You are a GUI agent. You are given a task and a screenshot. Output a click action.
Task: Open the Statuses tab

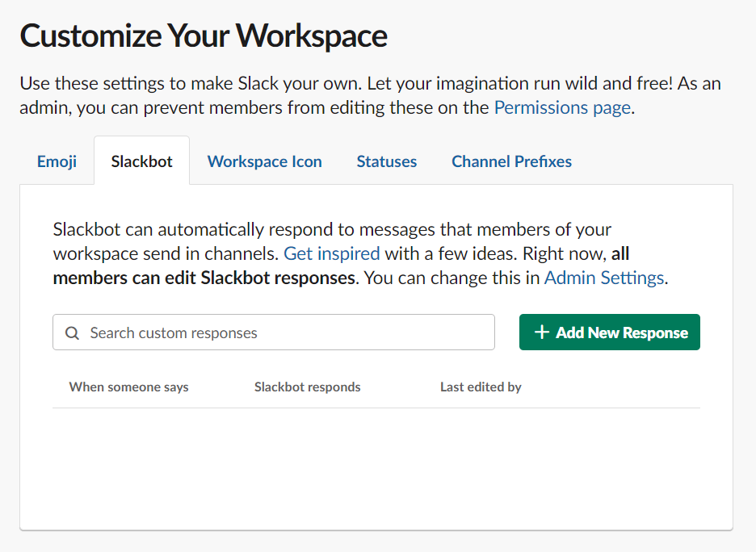pos(387,161)
